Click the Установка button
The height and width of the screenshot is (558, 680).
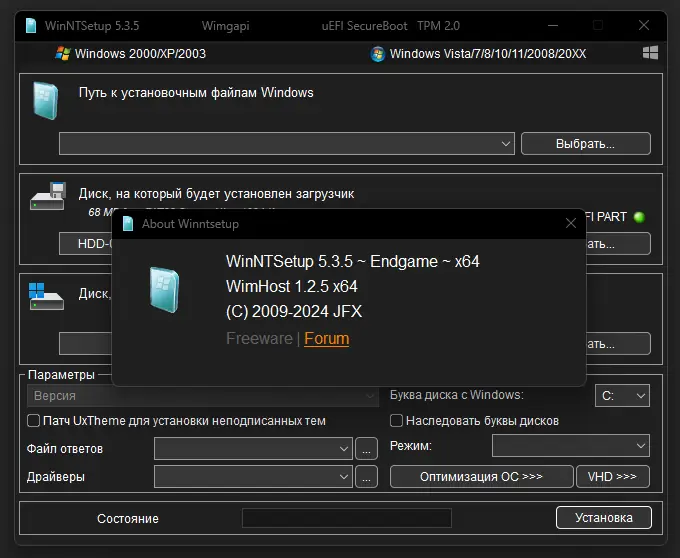click(x=604, y=518)
